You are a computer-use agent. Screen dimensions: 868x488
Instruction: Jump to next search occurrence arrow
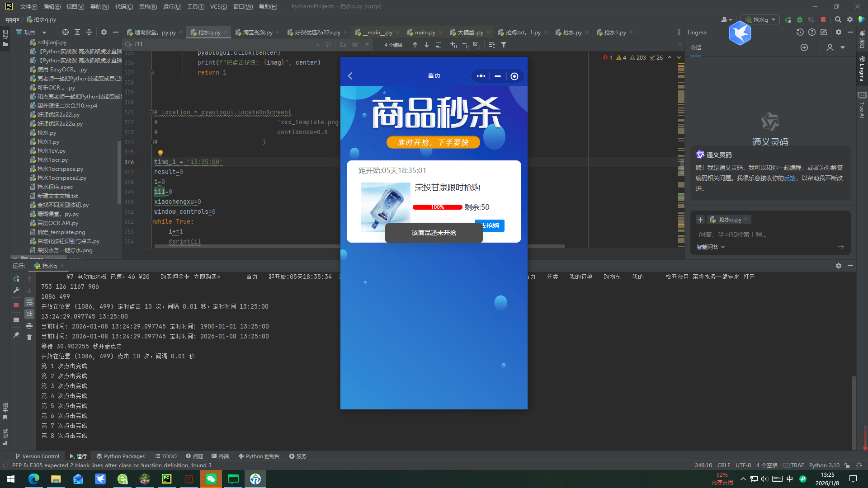tap(426, 45)
